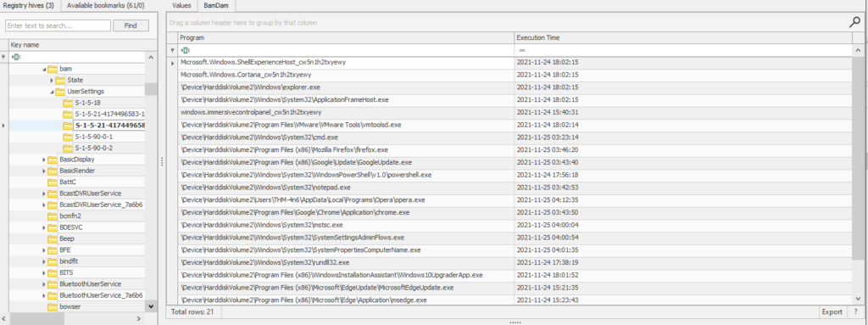Screen dimensions: 868x325
Task: Click the bam folder icon
Action: [x=53, y=69]
